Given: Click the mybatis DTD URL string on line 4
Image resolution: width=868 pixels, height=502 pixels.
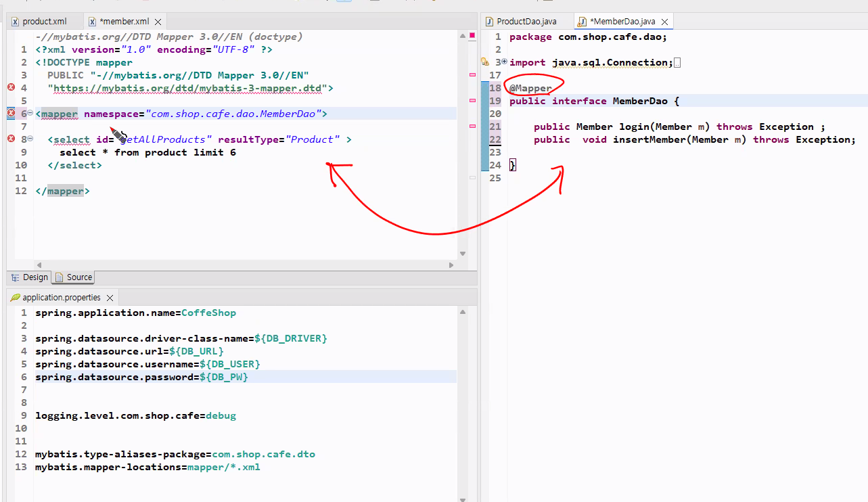Looking at the screenshot, I should [187, 88].
